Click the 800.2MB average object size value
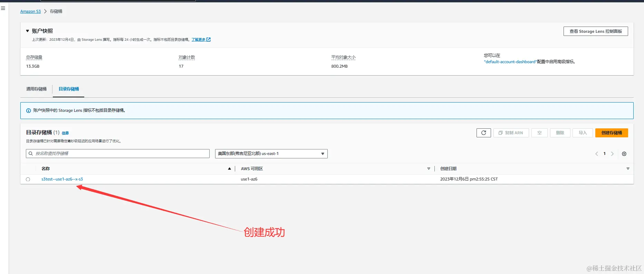Viewport: 644px width, 274px height. (x=339, y=66)
